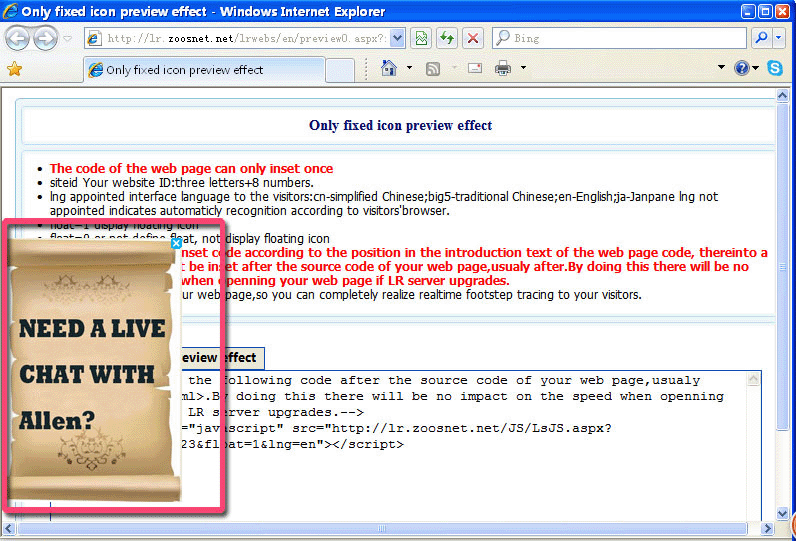
Task: Go back with the Back arrow button
Action: point(18,39)
